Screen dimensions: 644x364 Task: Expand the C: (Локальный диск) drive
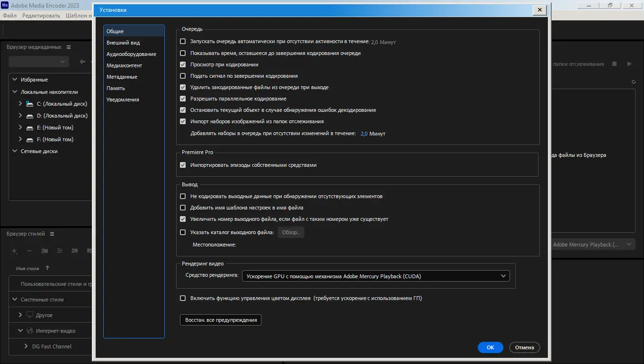[x=20, y=104]
